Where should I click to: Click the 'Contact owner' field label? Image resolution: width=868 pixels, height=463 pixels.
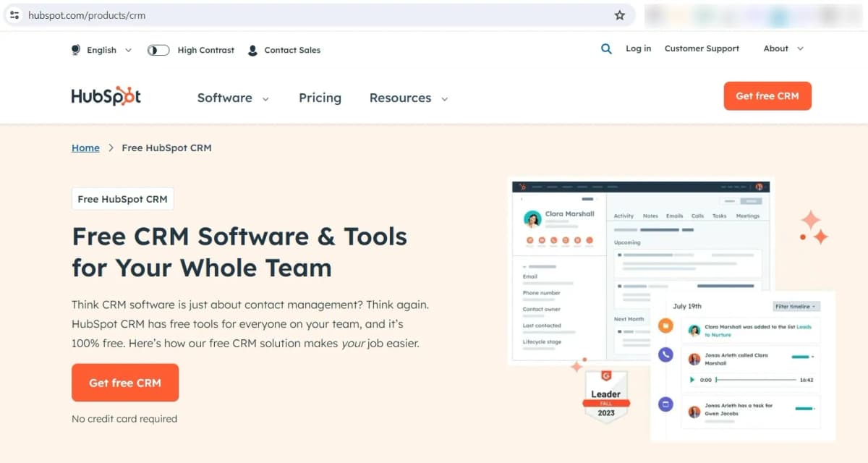[x=542, y=309]
